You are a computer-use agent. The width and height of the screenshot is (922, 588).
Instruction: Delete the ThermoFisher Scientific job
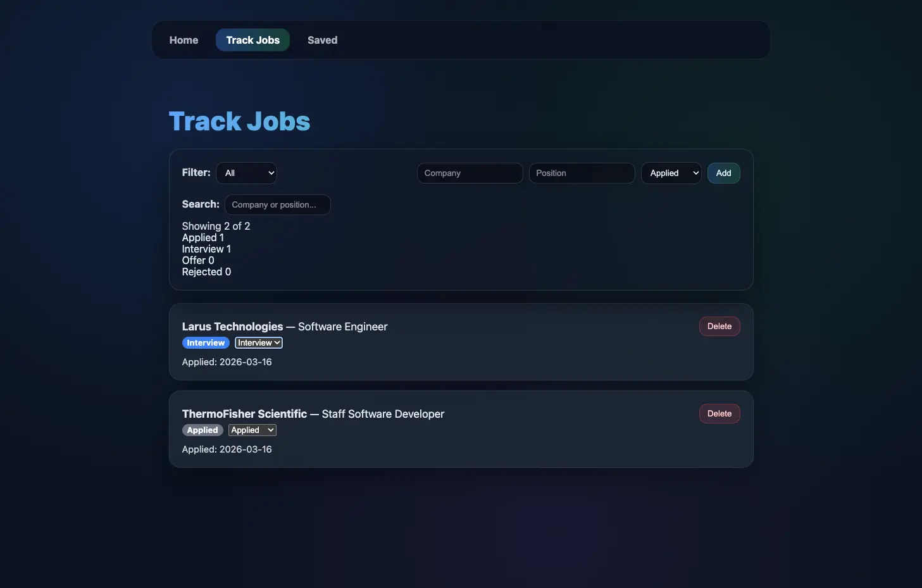720,413
